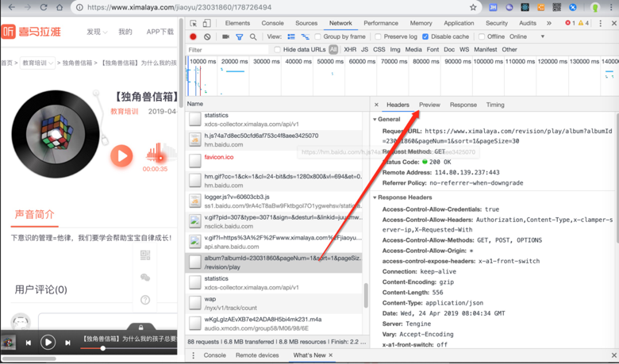Enable Preserve log checkbox
This screenshot has width=619, height=364.
(x=379, y=36)
